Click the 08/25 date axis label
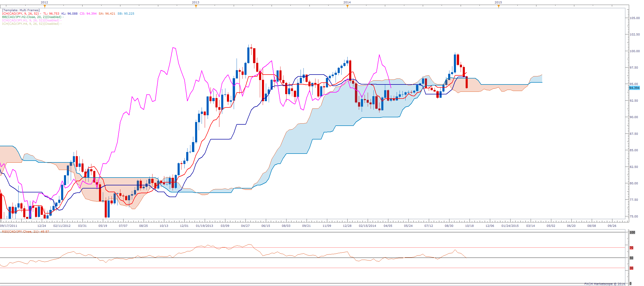644x286 pixels. pos(143,226)
